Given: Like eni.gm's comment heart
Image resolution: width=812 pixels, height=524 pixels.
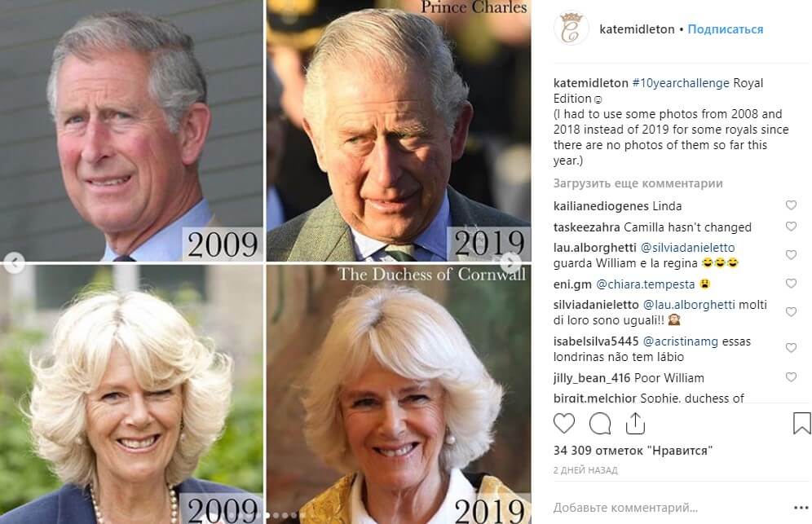Looking at the screenshot, I should [792, 284].
